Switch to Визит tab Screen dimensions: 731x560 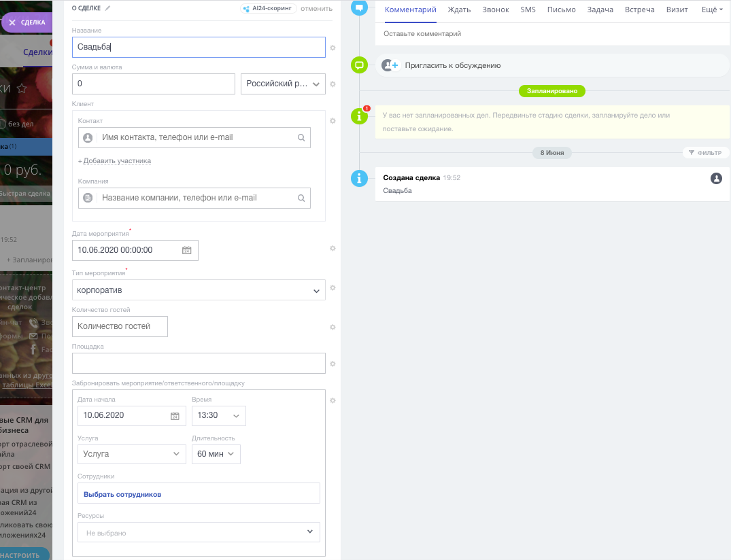tap(677, 10)
